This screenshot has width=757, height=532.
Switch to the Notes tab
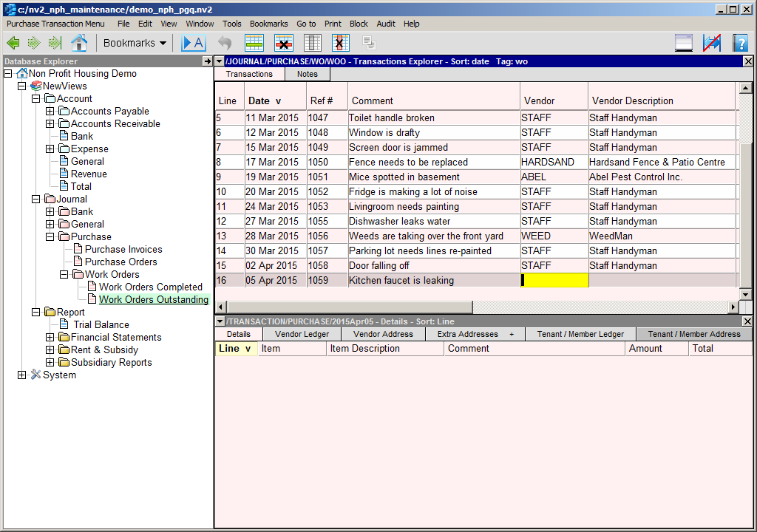pos(307,74)
